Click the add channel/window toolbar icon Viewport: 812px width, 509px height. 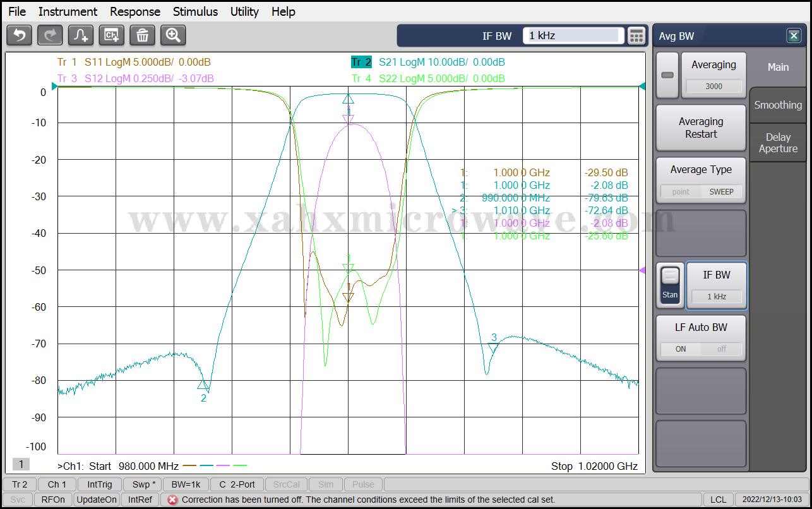click(112, 35)
